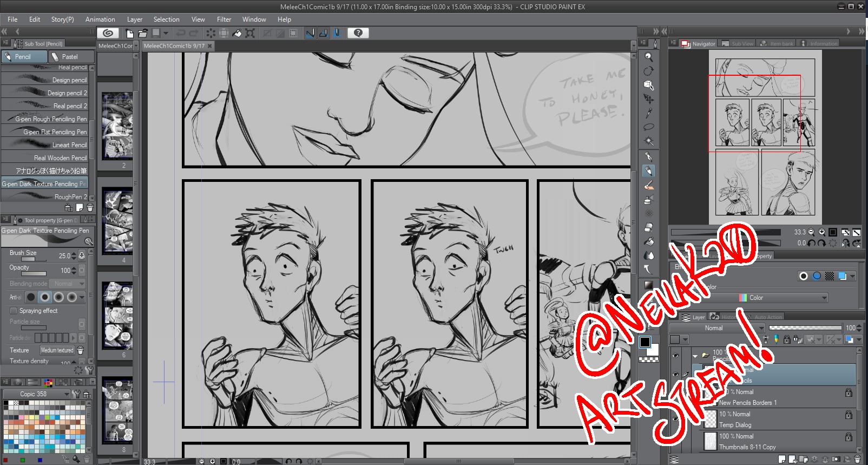
Task: Select the Real Wooden Pencil brush
Action: [x=44, y=158]
